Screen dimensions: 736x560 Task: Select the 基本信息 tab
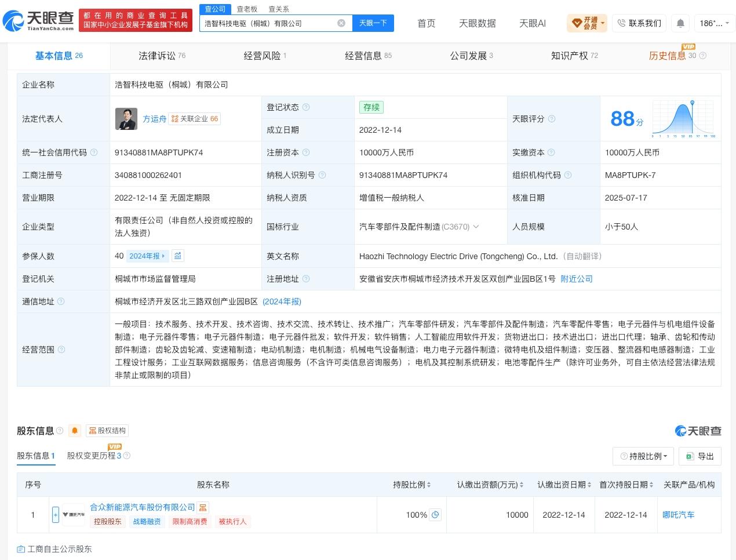tap(59, 56)
